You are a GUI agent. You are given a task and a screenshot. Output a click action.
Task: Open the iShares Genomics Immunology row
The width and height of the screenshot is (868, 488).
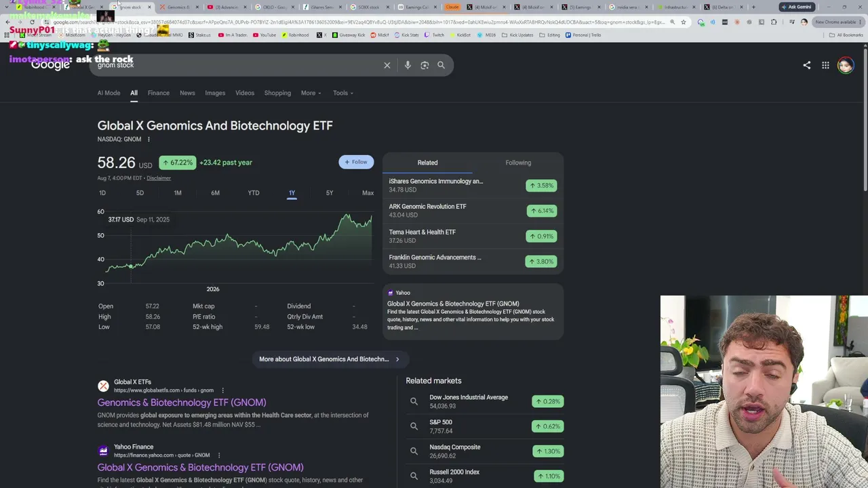pos(473,186)
